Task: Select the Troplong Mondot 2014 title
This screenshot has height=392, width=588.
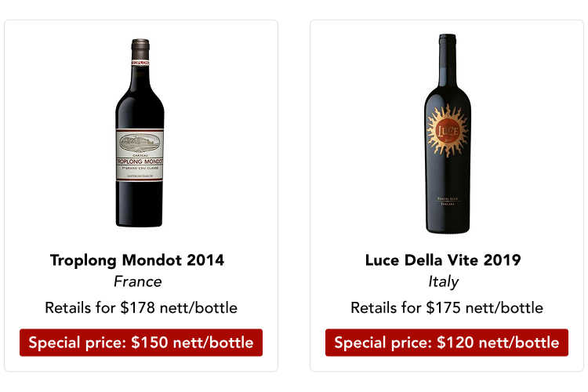Action: [137, 260]
